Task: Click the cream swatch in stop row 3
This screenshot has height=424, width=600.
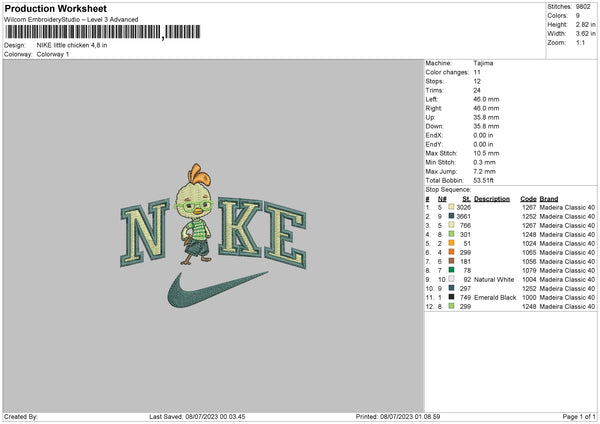Action: (451, 225)
